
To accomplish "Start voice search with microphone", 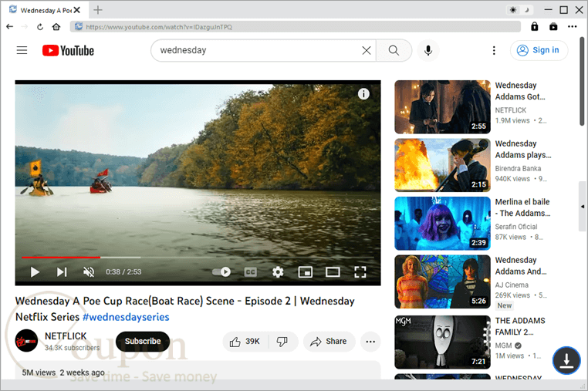I will [428, 50].
